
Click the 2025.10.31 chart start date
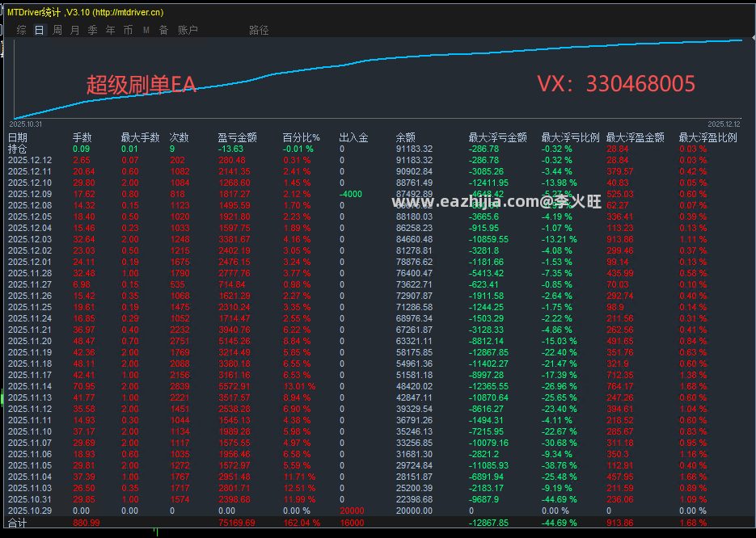[26, 124]
